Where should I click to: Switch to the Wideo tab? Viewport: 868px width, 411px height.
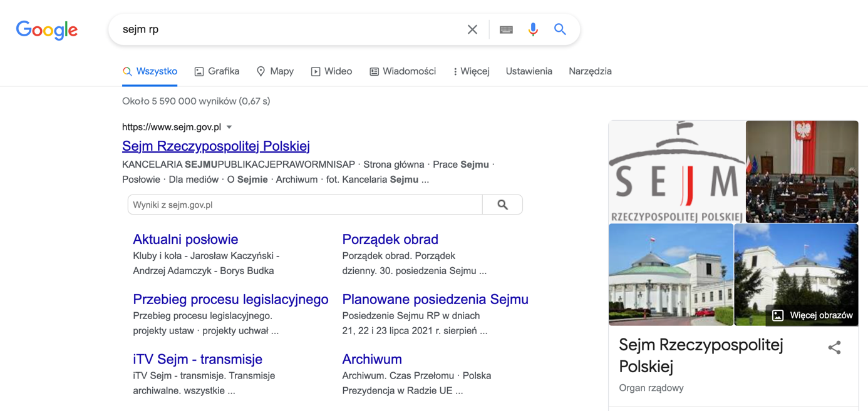pyautogui.click(x=331, y=71)
